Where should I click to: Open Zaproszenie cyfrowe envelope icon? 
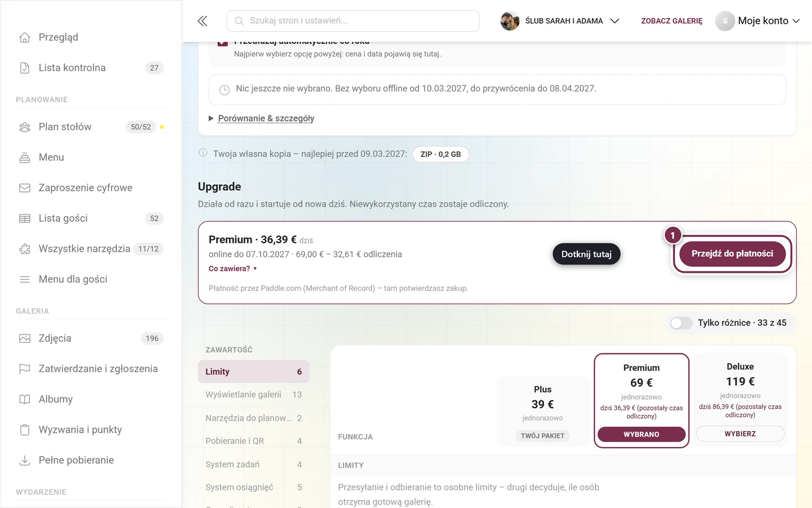[x=25, y=188]
